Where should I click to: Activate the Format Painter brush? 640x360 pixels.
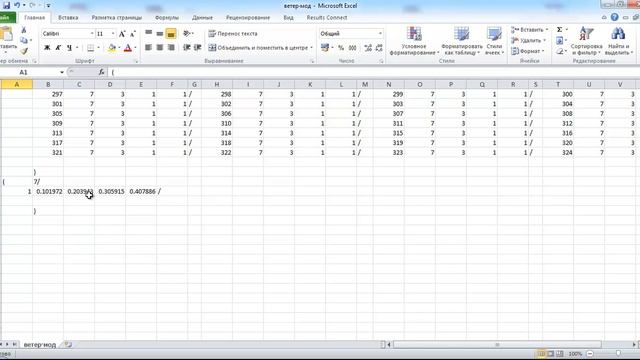pyautogui.click(x=24, y=51)
